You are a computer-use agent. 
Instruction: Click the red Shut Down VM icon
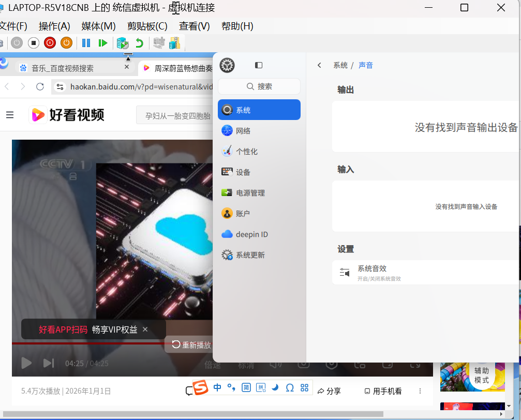pos(50,43)
